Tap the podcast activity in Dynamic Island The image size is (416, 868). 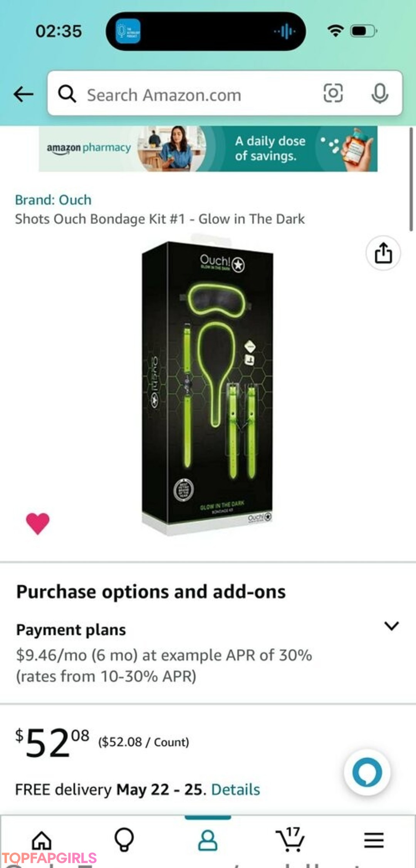[x=206, y=31]
